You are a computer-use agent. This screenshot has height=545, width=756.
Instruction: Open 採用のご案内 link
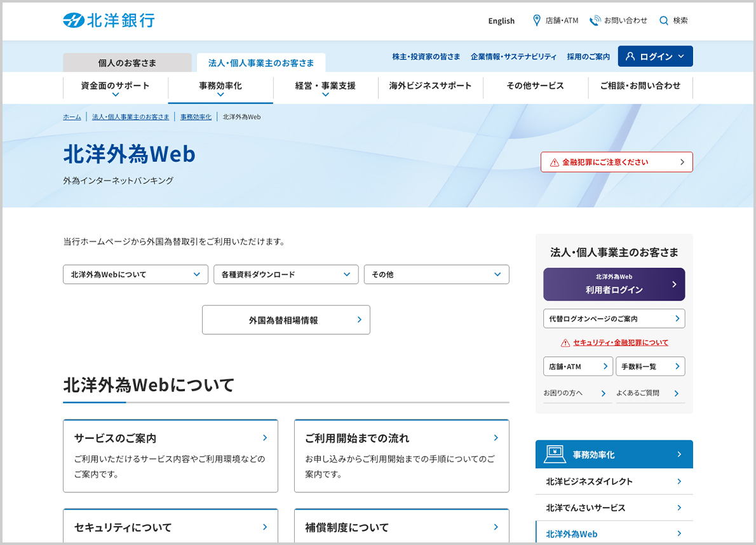[x=588, y=57]
